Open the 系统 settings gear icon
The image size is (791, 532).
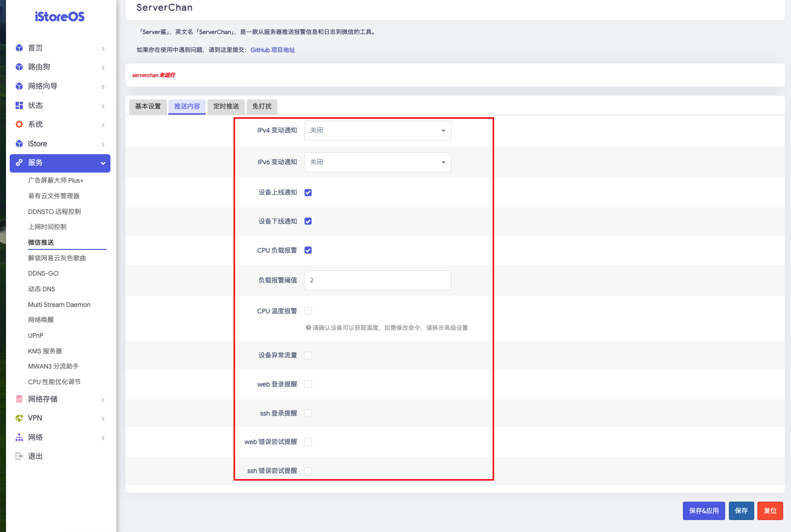pos(19,124)
